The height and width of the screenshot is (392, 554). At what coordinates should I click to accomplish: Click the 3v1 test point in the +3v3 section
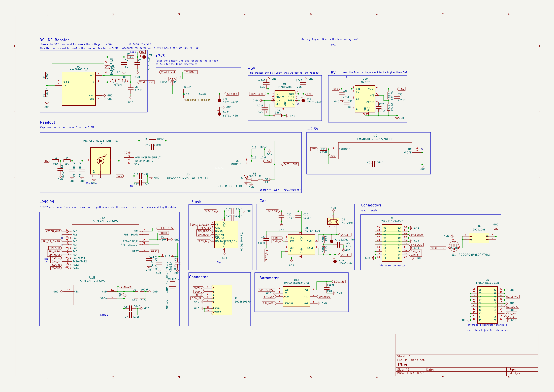point(219,101)
